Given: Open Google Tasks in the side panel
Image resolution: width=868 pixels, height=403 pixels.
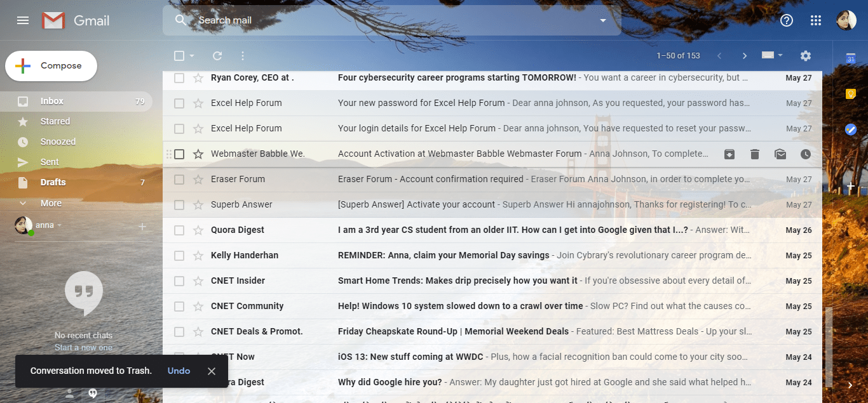Looking at the screenshot, I should [x=851, y=129].
